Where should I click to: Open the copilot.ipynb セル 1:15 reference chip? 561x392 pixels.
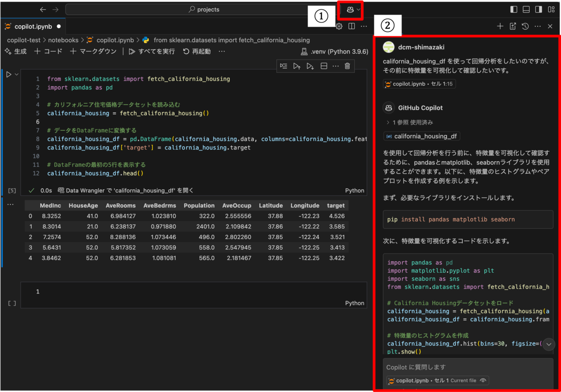419,84
